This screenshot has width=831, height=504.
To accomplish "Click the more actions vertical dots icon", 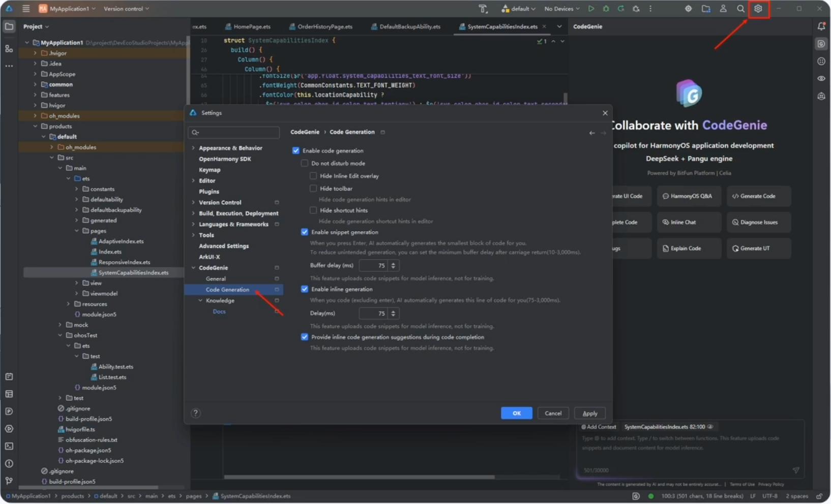I will pos(650,9).
